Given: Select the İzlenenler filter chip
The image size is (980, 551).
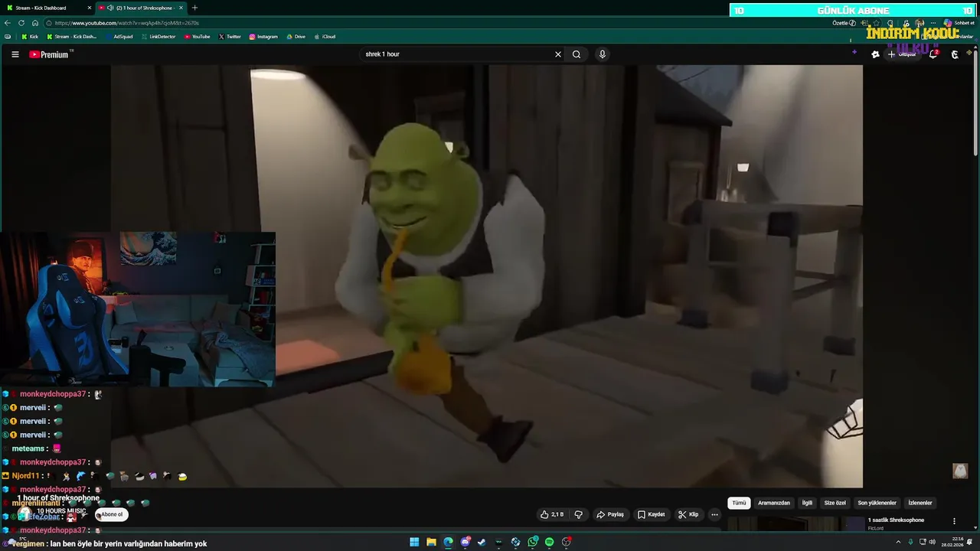Looking at the screenshot, I should (x=920, y=503).
